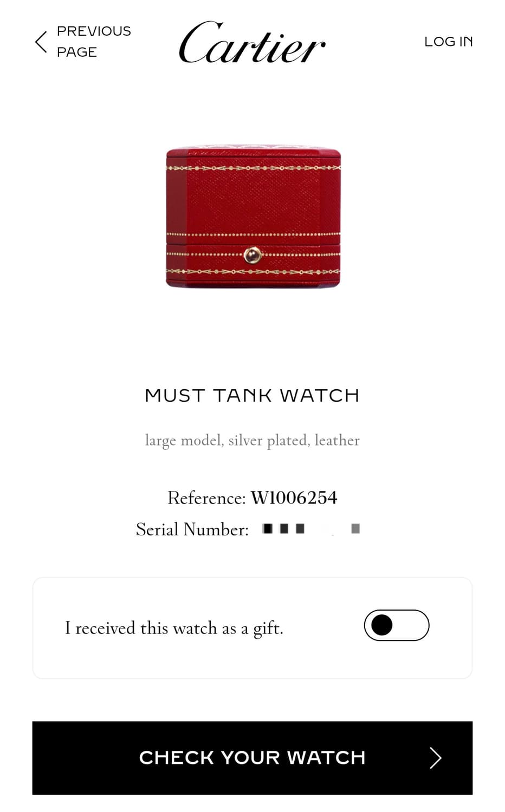Select the 'large model, silver plated, leather' description
Viewport: 505px width, 812px height.
click(252, 441)
